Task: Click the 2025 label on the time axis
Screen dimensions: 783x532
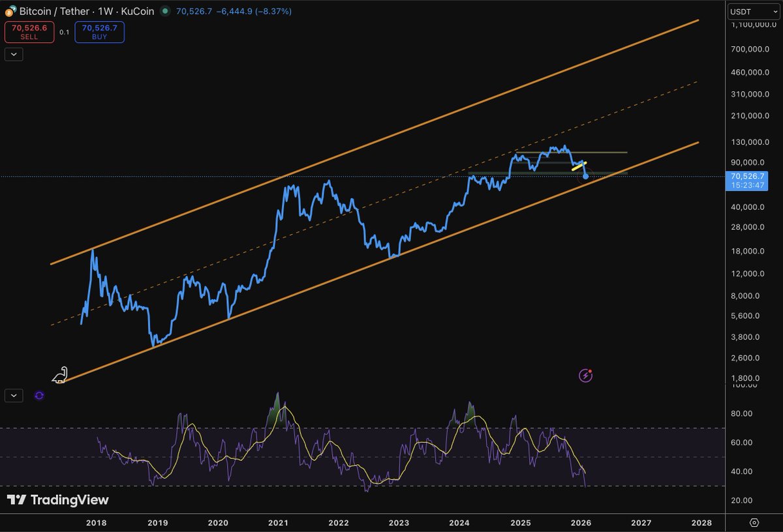Action: click(520, 523)
